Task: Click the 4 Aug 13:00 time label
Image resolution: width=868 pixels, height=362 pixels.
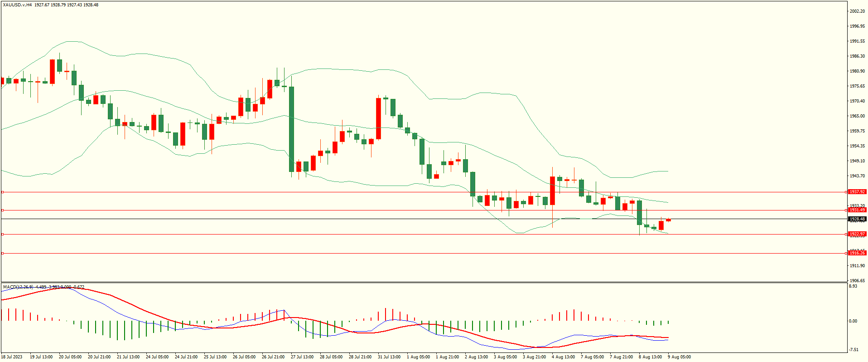Action: click(x=563, y=357)
